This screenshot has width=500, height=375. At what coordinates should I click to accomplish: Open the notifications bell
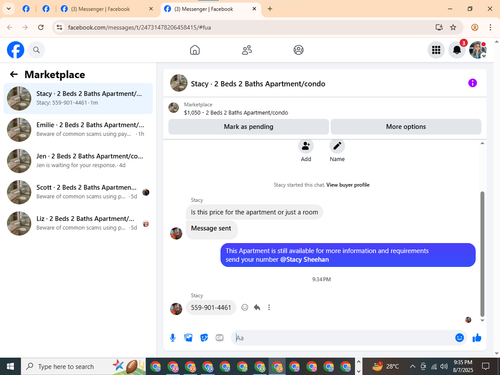pos(457,50)
